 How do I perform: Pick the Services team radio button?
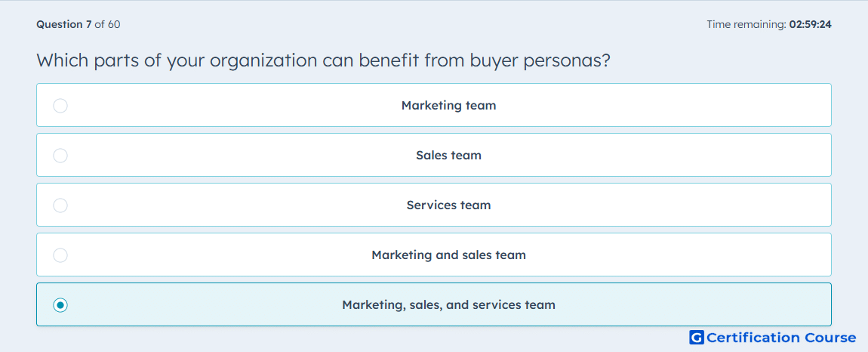click(60, 205)
